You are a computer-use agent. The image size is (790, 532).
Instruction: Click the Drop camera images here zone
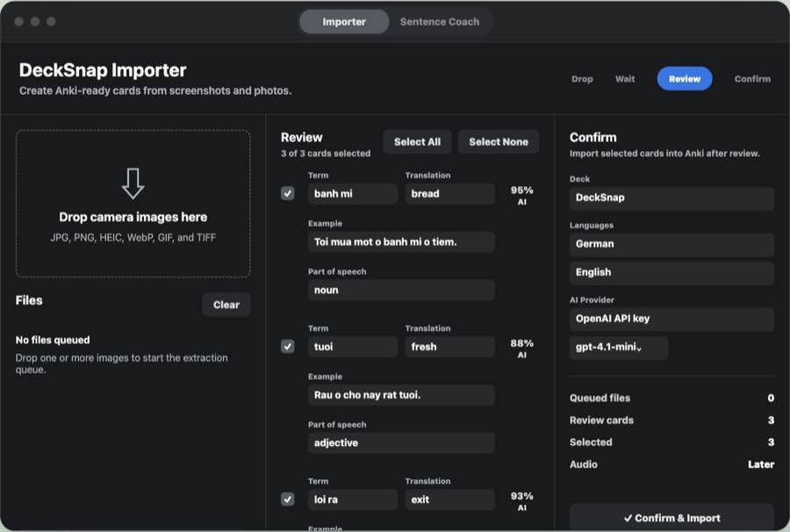click(133, 204)
